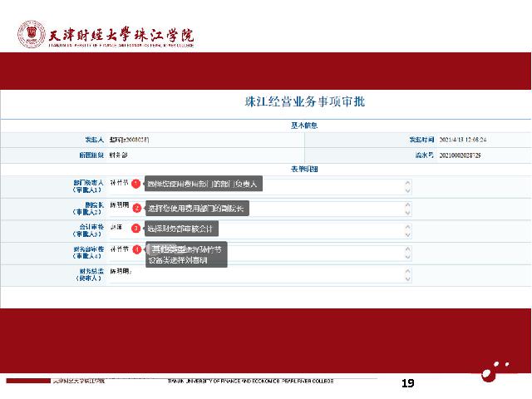Screen dimensions: 532x399
Task: Click the 审批人4 field's up arrow
Action: coord(407,249)
